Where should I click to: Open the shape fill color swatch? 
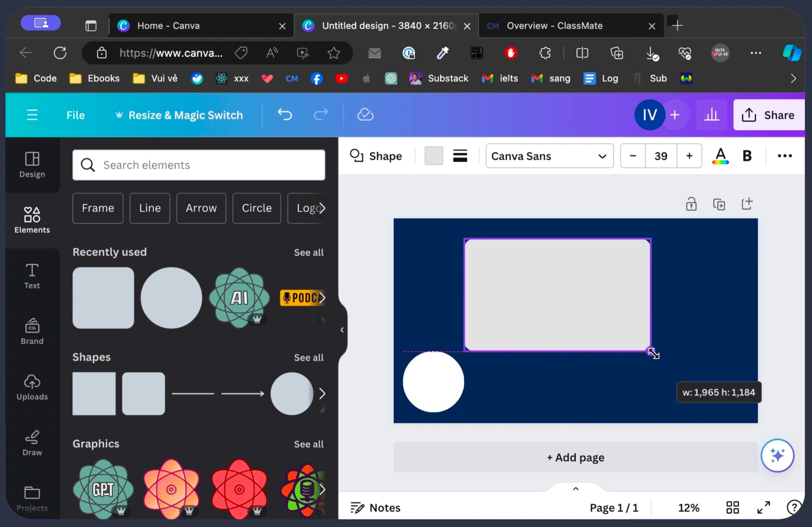[434, 156]
